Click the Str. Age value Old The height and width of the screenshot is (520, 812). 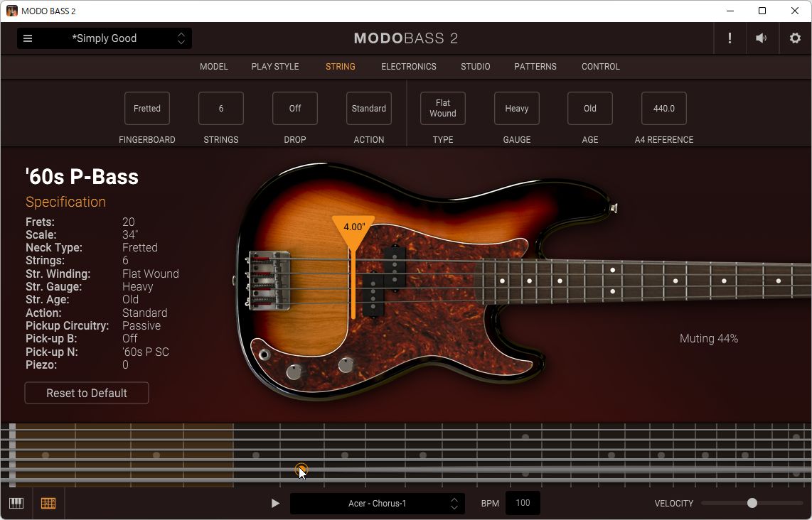point(131,300)
